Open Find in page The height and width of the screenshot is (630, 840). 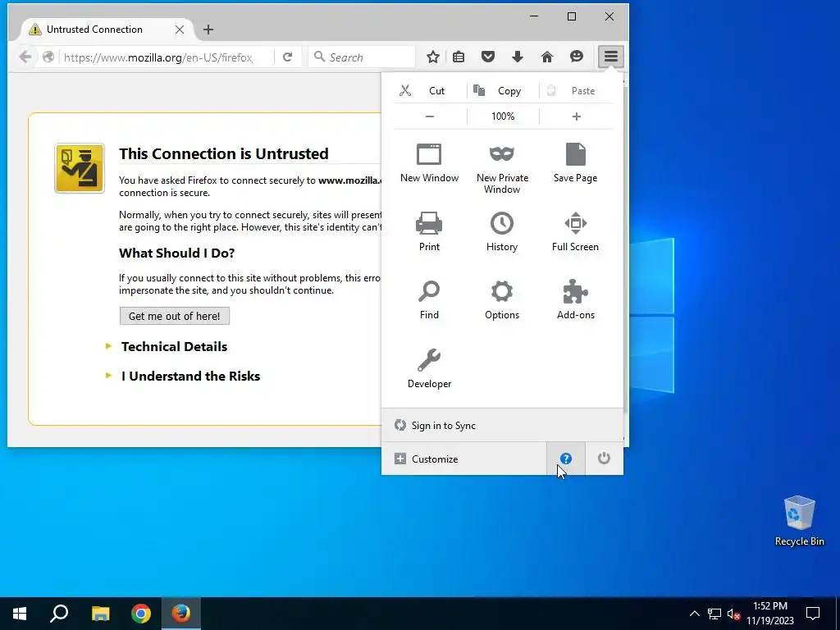coord(429,300)
